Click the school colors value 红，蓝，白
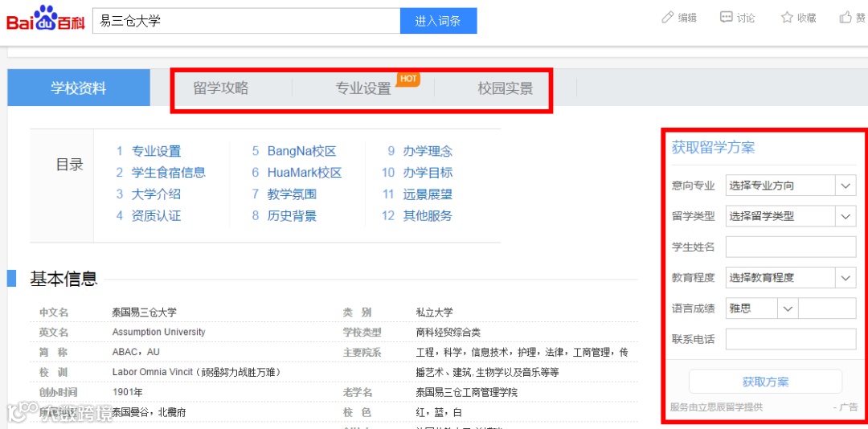Image resolution: width=868 pixels, height=429 pixels. 439,412
